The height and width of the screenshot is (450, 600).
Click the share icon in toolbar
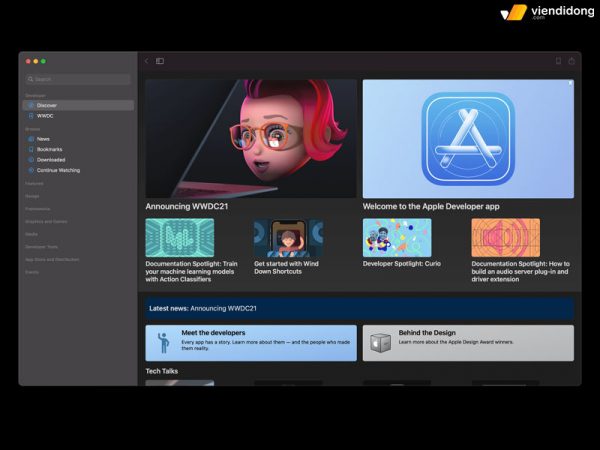pos(572,61)
